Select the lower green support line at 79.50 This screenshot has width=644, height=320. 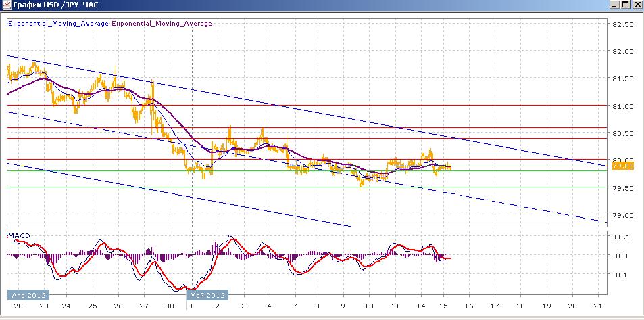(306, 187)
